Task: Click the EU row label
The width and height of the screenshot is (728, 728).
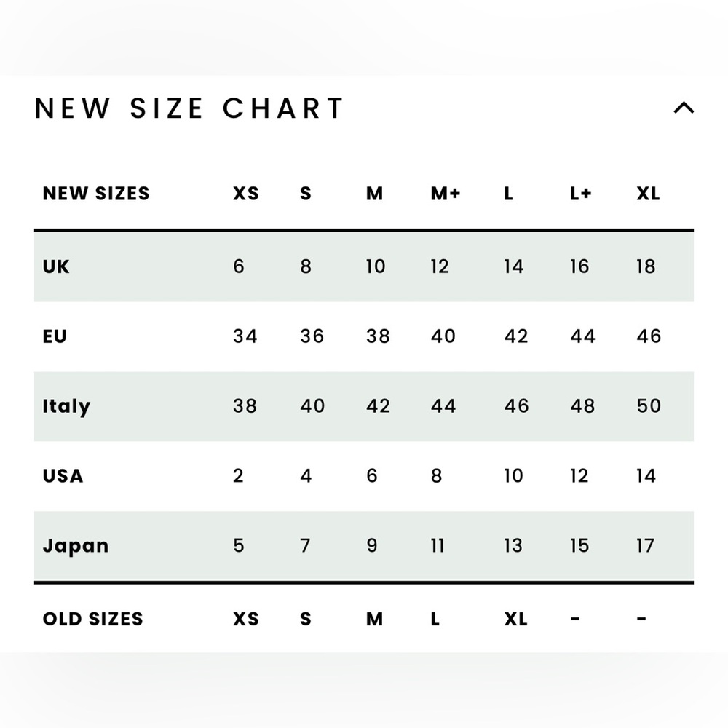Action: [x=55, y=336]
